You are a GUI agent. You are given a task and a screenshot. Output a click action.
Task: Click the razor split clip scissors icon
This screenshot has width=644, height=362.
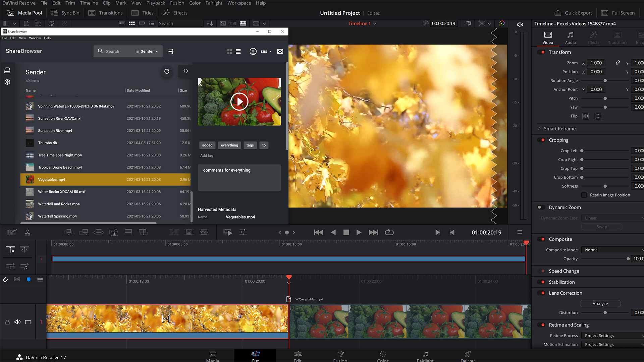click(x=27, y=232)
